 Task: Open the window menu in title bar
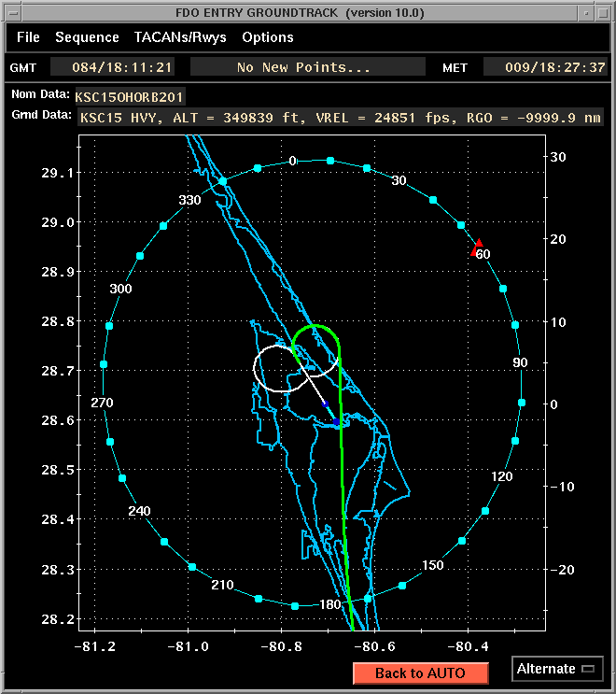coord(13,12)
